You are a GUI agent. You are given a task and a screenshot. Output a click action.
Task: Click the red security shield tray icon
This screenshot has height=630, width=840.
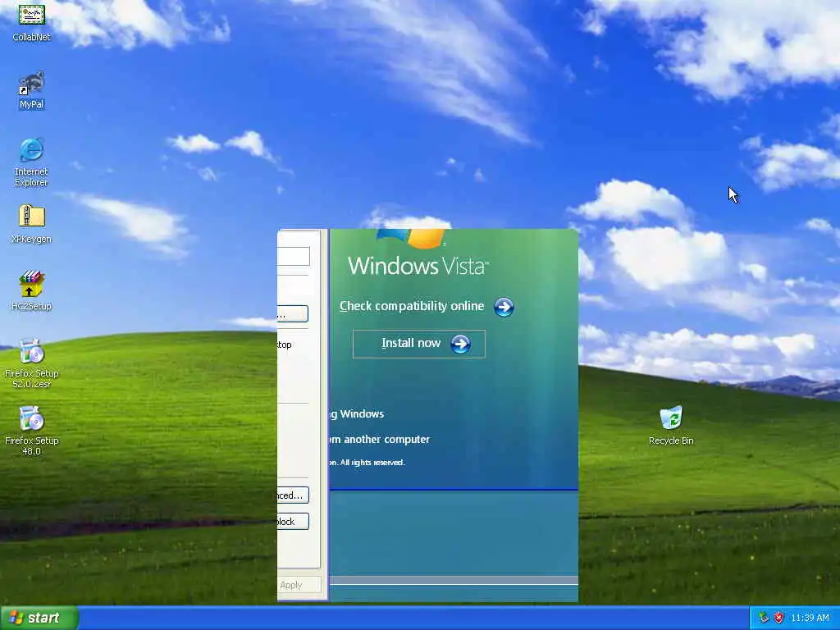pyautogui.click(x=779, y=618)
